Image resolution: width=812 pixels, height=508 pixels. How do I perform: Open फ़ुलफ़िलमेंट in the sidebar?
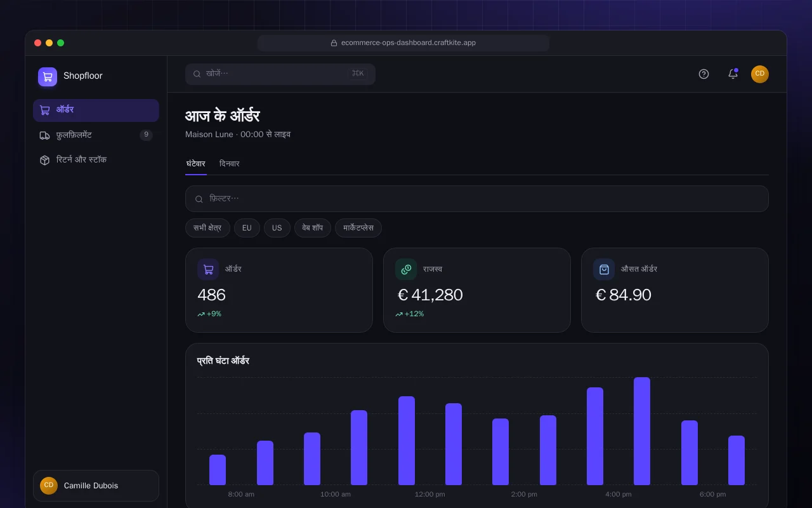click(96, 135)
